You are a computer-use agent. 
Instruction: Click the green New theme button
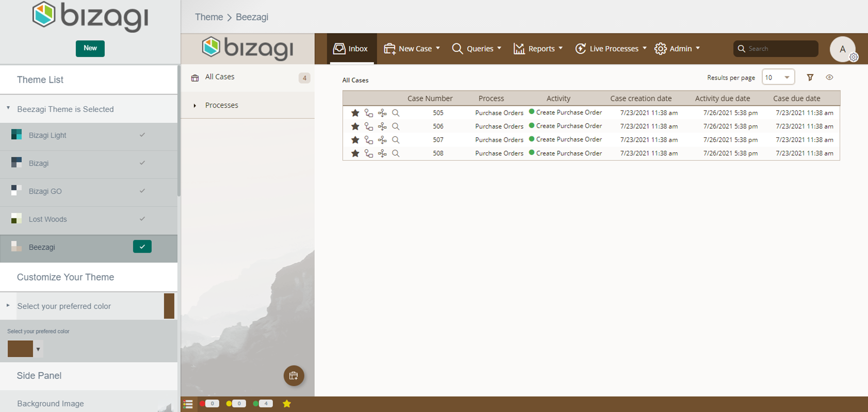click(90, 48)
